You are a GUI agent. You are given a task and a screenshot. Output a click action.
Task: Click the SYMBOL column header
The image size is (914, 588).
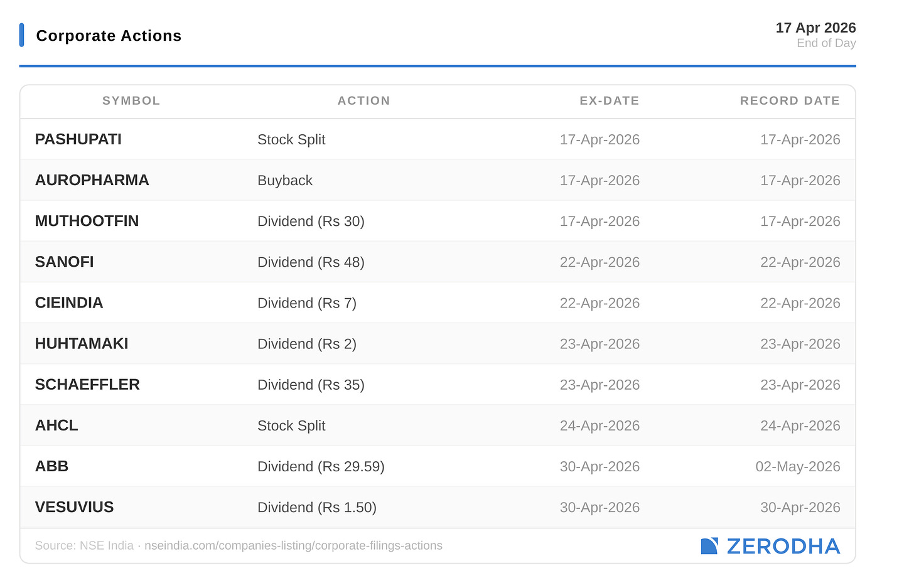(131, 100)
